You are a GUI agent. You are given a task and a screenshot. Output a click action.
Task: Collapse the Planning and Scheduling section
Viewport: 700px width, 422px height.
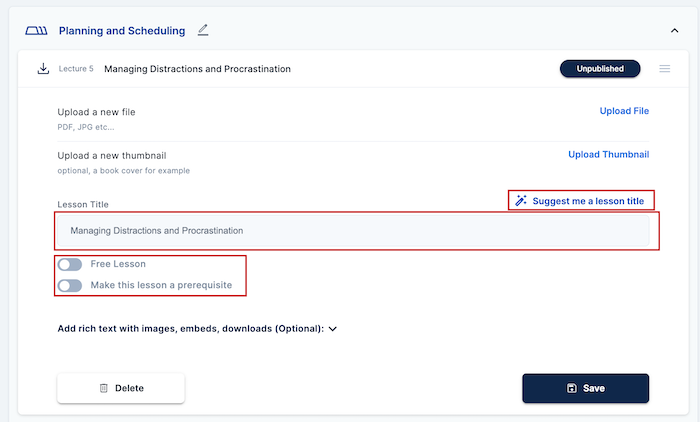[675, 30]
